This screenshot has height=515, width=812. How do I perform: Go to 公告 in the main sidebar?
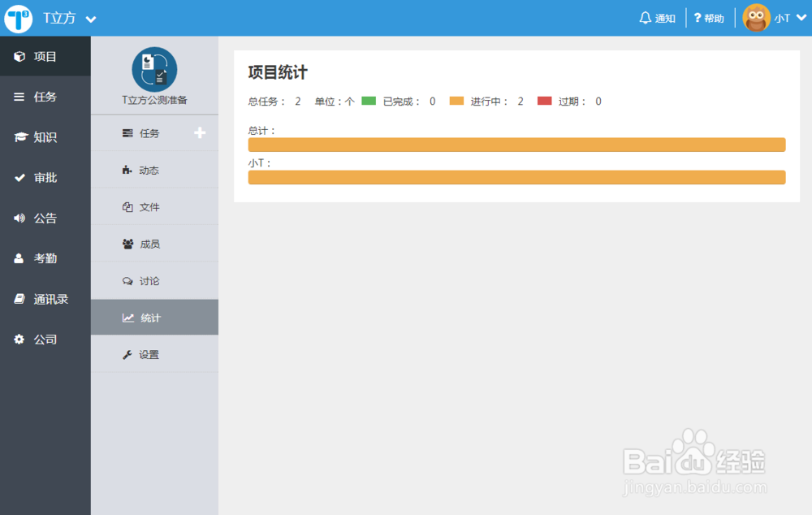[45, 219]
